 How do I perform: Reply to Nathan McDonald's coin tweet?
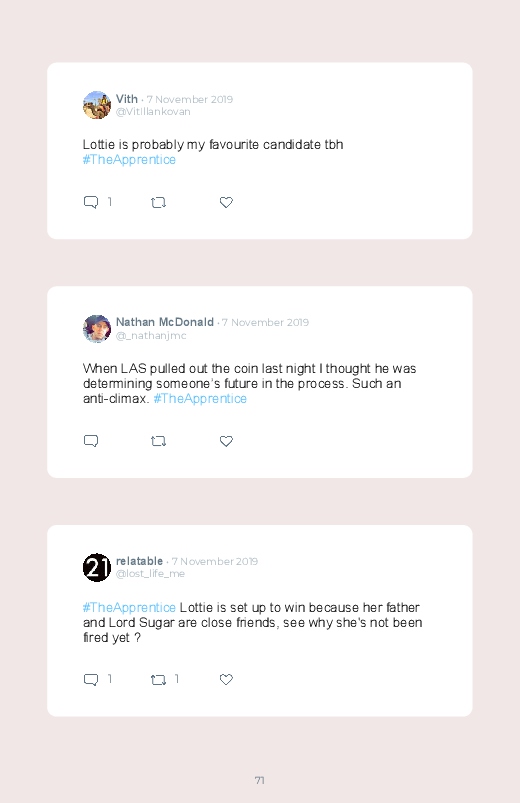click(91, 441)
